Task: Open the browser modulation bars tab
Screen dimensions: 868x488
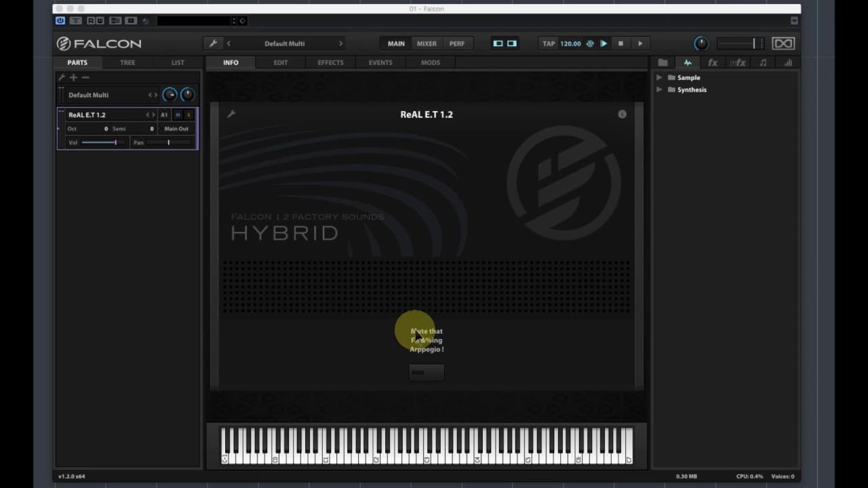Action: 788,62
